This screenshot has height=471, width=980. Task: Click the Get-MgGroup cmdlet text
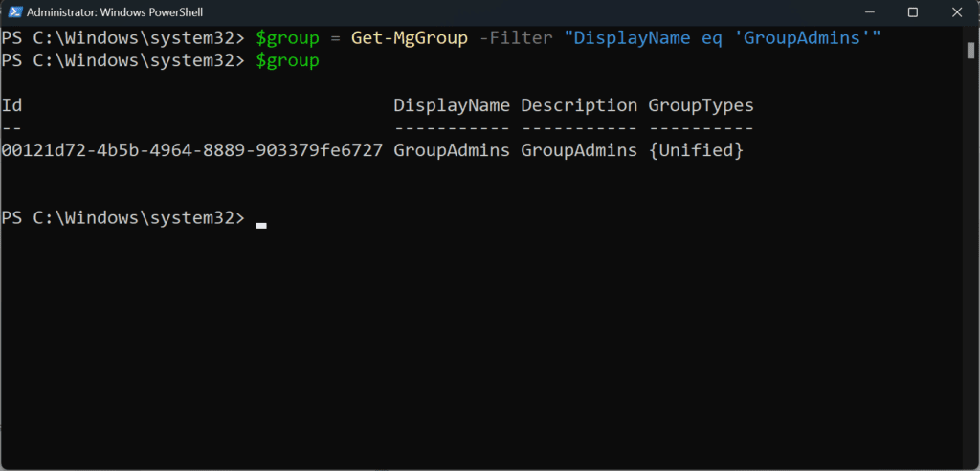click(410, 38)
